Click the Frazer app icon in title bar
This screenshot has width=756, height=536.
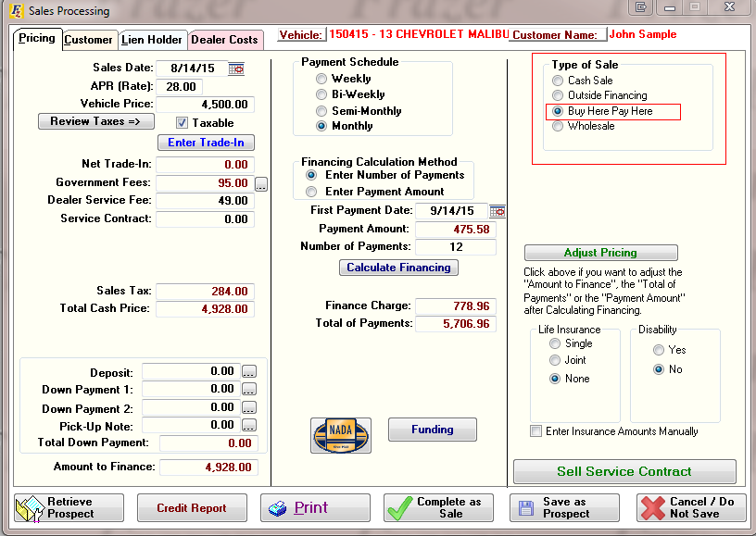[x=17, y=10]
